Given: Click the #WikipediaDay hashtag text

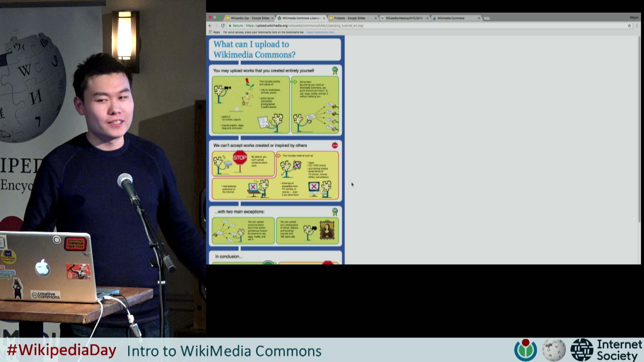Looking at the screenshot, I should click(62, 350).
